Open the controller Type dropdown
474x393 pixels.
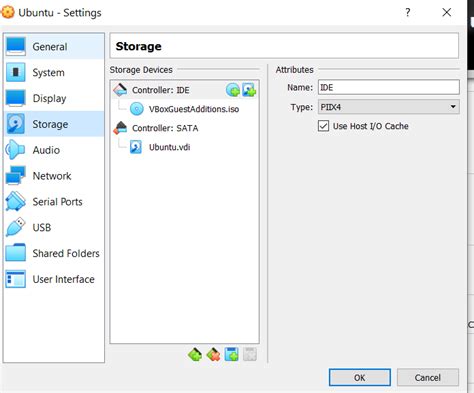pos(389,107)
